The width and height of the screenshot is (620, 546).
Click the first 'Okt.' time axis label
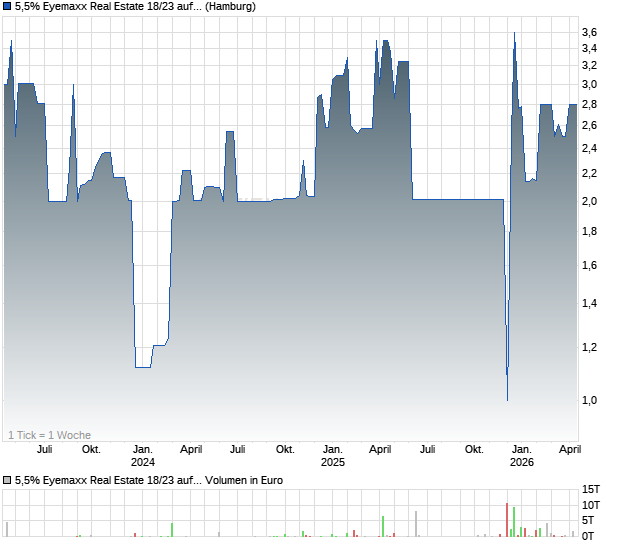(x=91, y=450)
